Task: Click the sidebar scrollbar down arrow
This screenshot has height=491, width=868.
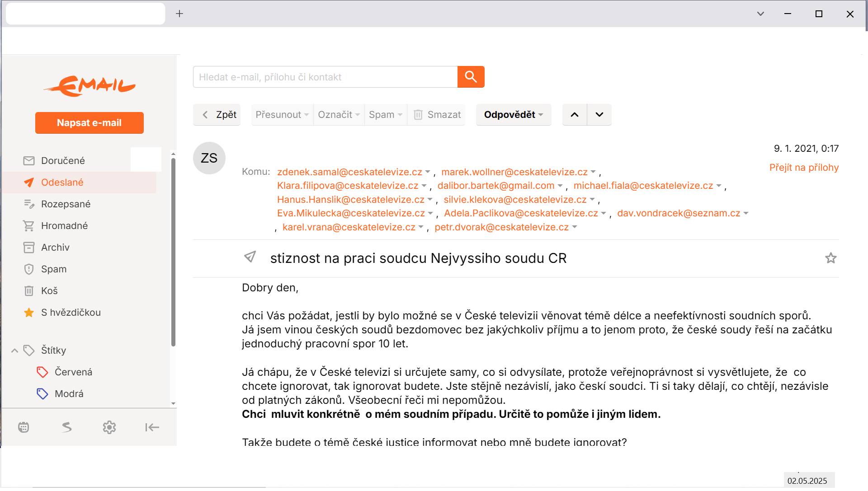Action: (x=173, y=403)
